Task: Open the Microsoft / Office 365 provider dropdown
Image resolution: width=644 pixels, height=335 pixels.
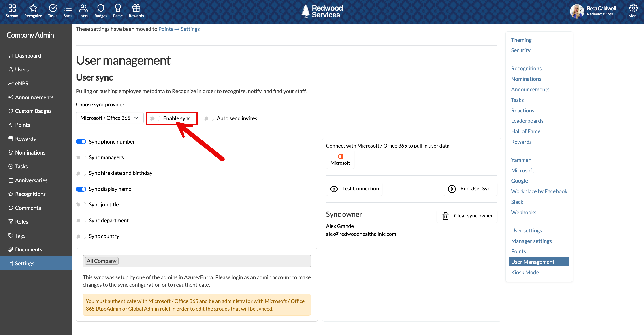Action: tap(109, 118)
